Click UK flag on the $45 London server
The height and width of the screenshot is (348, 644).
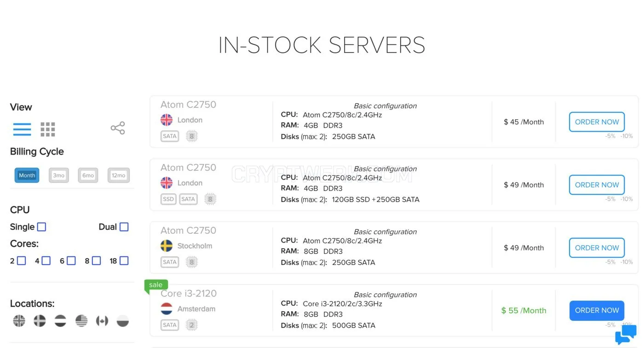pyautogui.click(x=167, y=120)
